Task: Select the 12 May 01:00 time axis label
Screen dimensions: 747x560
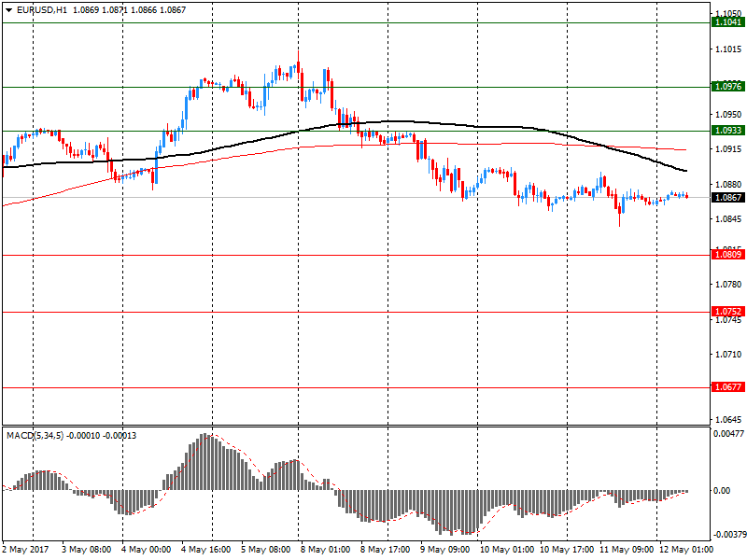Action: tap(686, 550)
